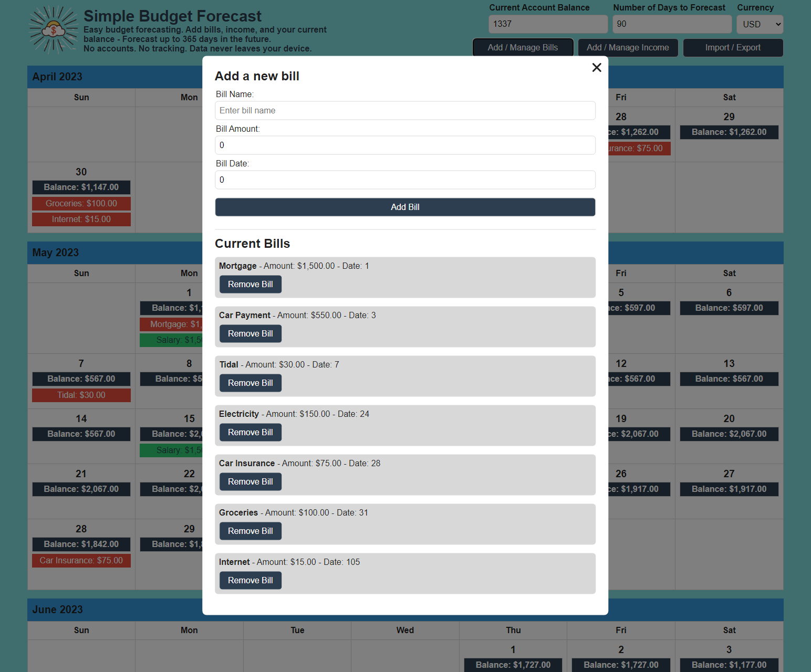This screenshot has width=811, height=672.
Task: Close the Add a new bill dialog
Action: pos(596,67)
